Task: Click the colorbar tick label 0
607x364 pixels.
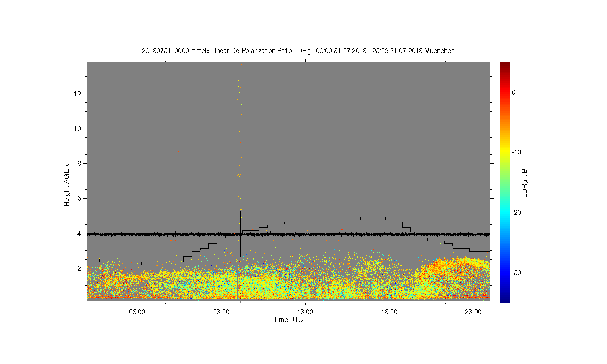Action: [x=514, y=93]
